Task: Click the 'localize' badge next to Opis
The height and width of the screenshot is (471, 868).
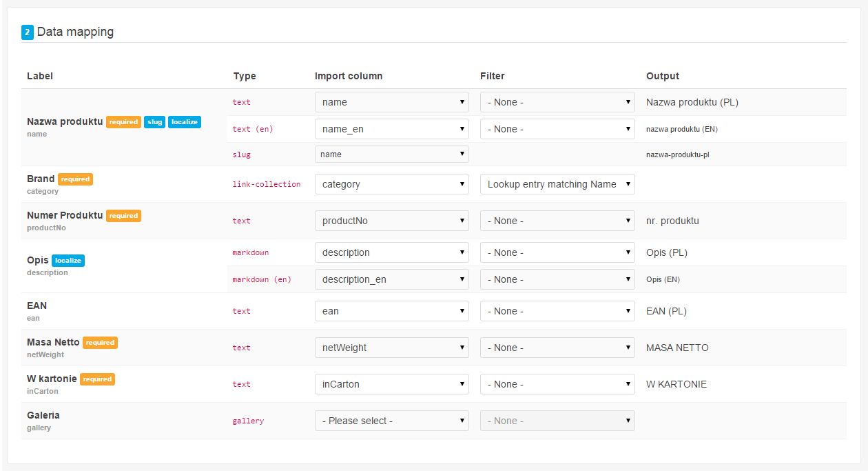Action: (x=68, y=261)
